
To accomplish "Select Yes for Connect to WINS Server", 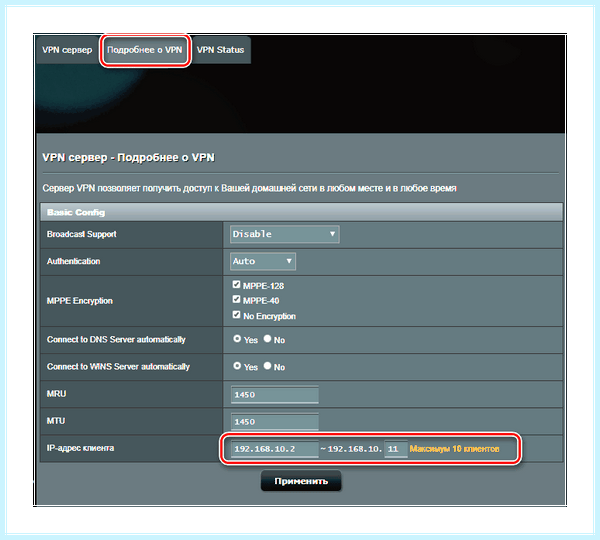I will (x=237, y=366).
